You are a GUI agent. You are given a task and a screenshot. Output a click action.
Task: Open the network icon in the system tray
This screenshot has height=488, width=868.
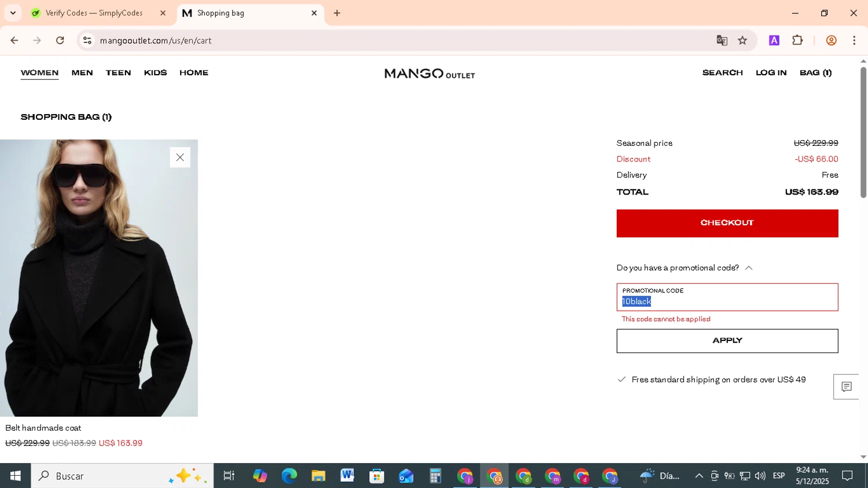click(745, 476)
